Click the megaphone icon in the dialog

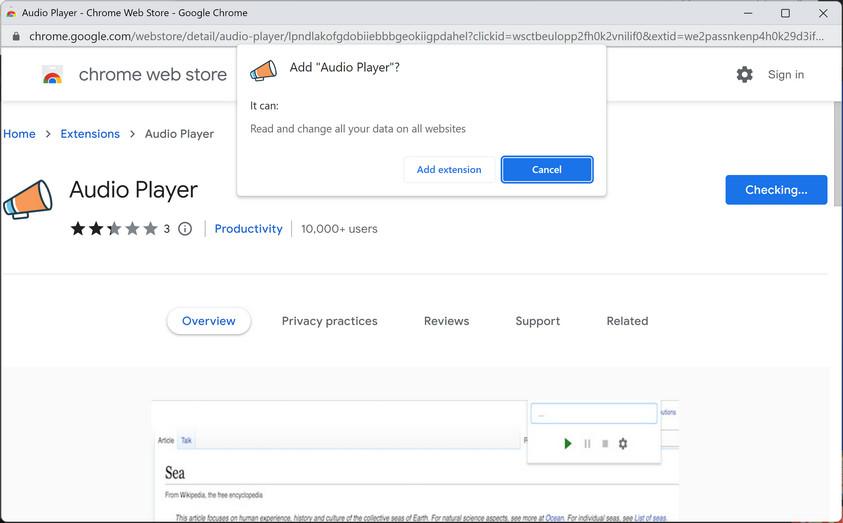pyautogui.click(x=263, y=69)
